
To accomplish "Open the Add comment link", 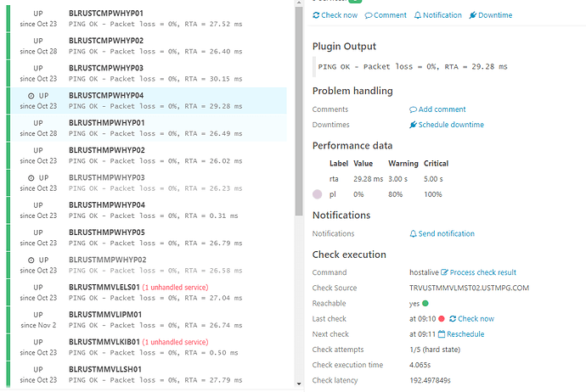I will pos(437,109).
